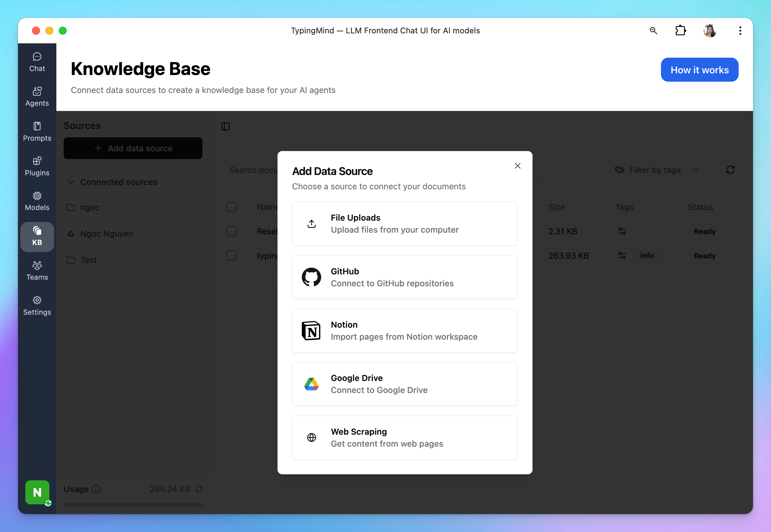The image size is (771, 532).
Task: Toggle the select-all checkbox in table header
Action: click(231, 207)
